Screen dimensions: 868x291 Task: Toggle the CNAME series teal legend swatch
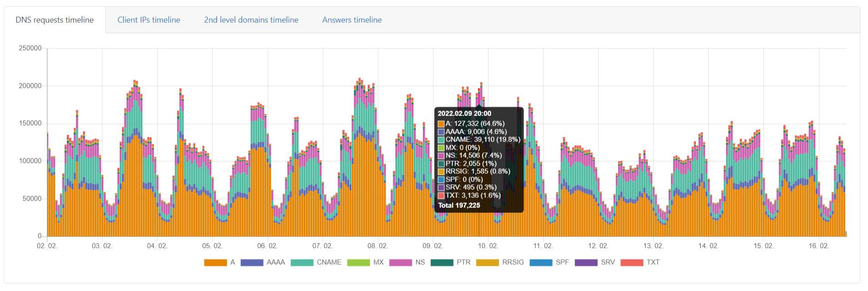tap(302, 262)
